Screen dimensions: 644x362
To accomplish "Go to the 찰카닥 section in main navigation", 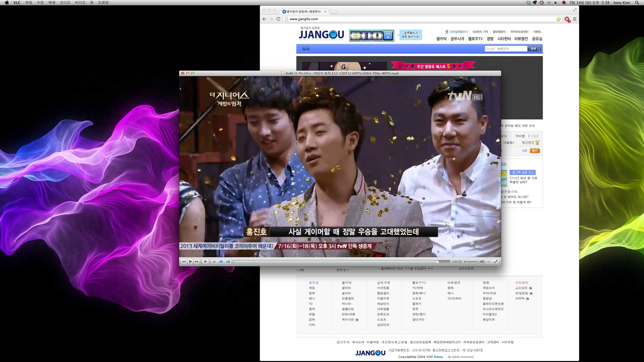I will click(441, 39).
